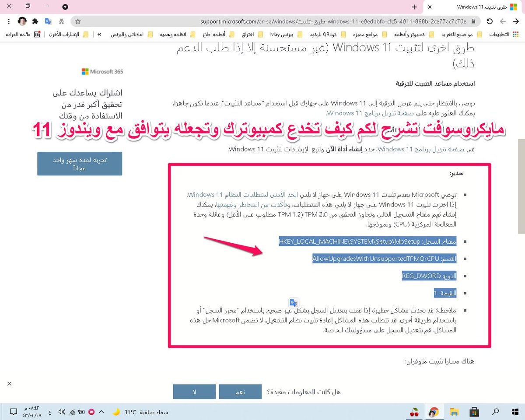Open battery status tray icon
The height and width of the screenshot is (420, 525).
tap(81, 412)
